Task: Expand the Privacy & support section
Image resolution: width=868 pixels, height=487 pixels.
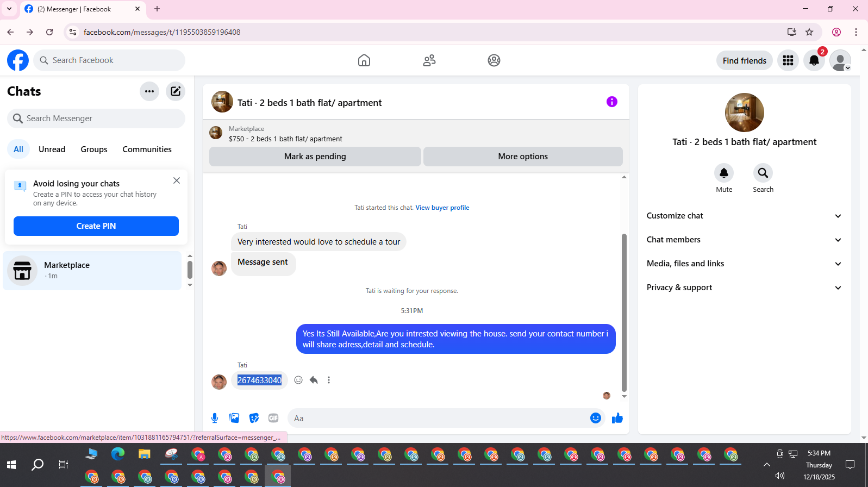Action: click(744, 288)
